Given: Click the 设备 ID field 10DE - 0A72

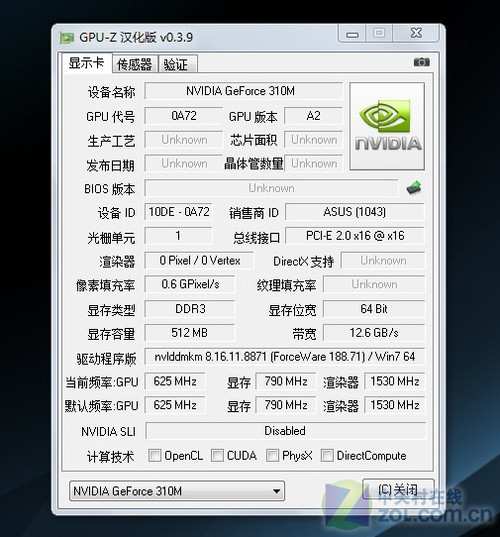Looking at the screenshot, I should tap(178, 212).
